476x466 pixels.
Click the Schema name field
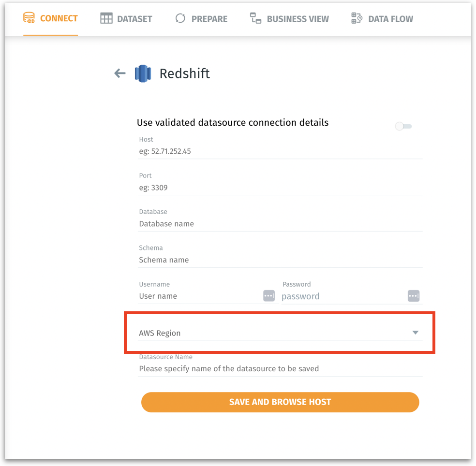(x=280, y=260)
